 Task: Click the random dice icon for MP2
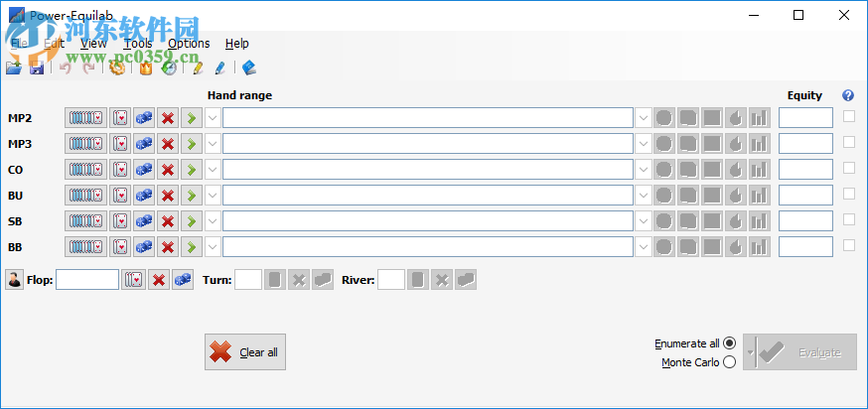[144, 118]
